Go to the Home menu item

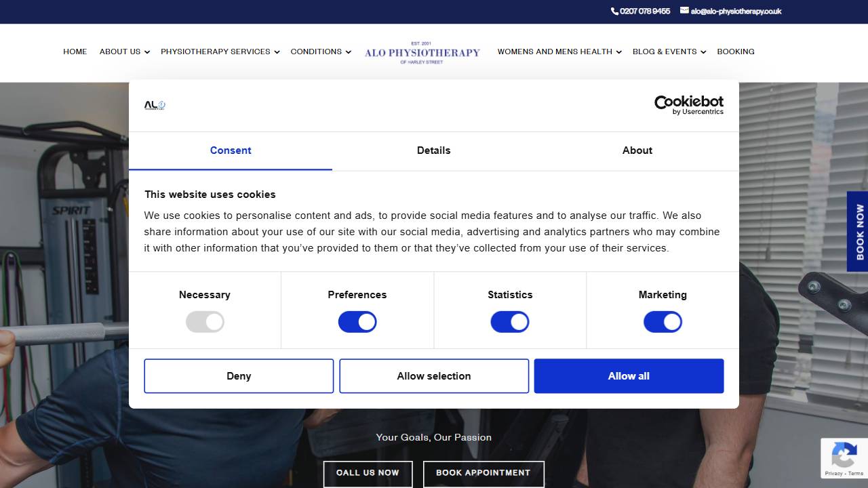[75, 52]
